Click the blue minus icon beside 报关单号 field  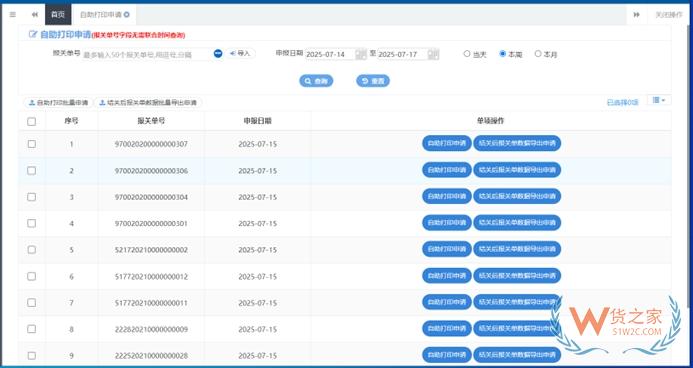tap(218, 53)
